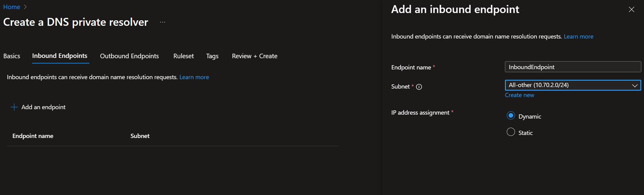Click Learn more under Inbound Endpoints tab
The height and width of the screenshot is (195, 644).
coord(194,77)
